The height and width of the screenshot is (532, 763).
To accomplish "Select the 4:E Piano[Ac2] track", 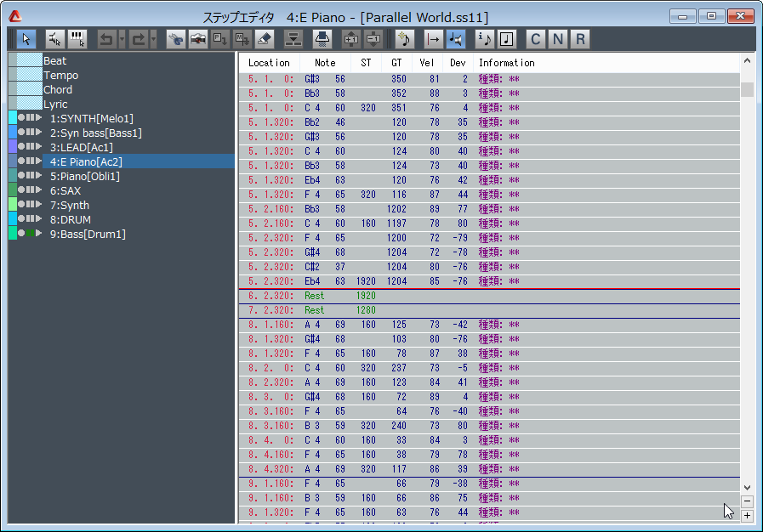I will (x=139, y=161).
